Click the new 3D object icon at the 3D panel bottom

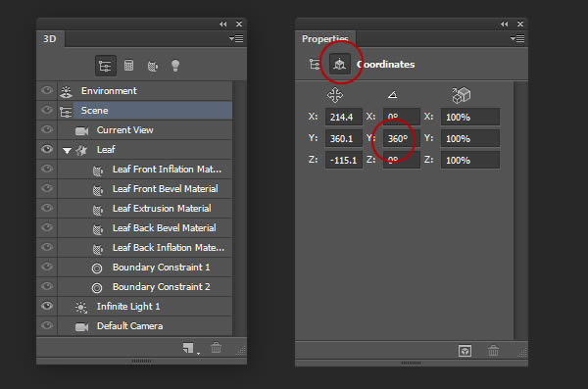(x=188, y=348)
